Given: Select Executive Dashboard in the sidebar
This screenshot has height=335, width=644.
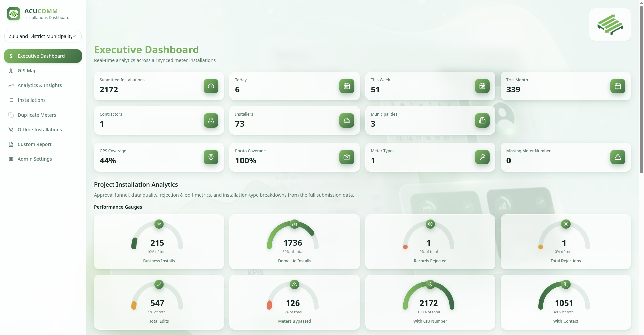Looking at the screenshot, I should click(x=43, y=56).
